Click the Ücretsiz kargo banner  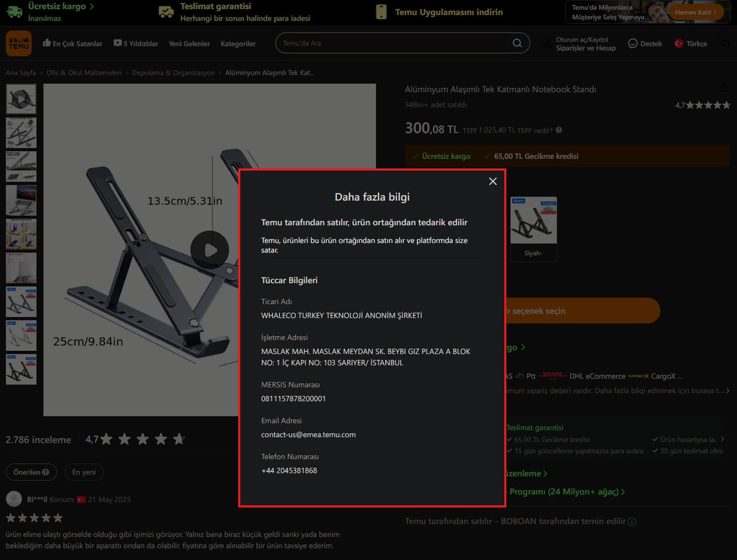(x=50, y=12)
